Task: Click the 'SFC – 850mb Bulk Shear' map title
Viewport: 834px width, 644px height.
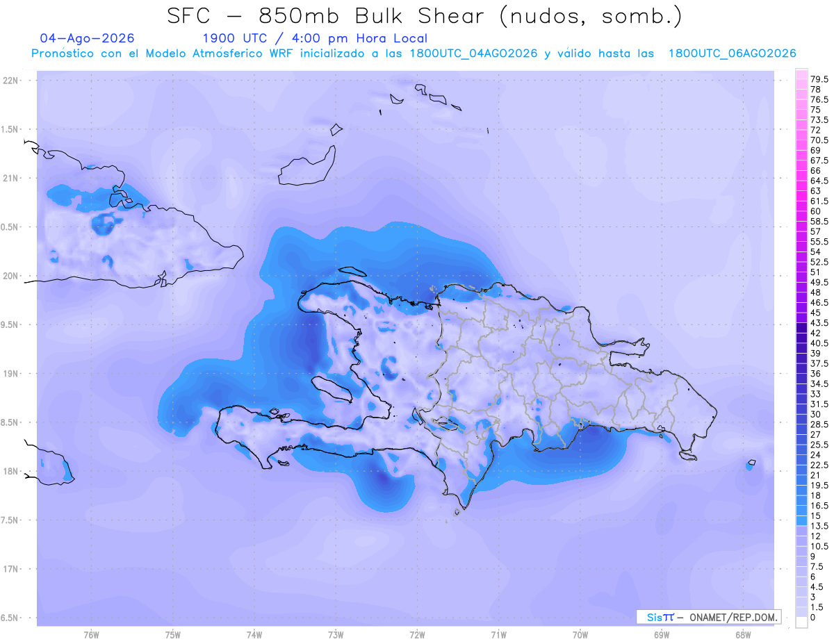Action: pos(425,16)
